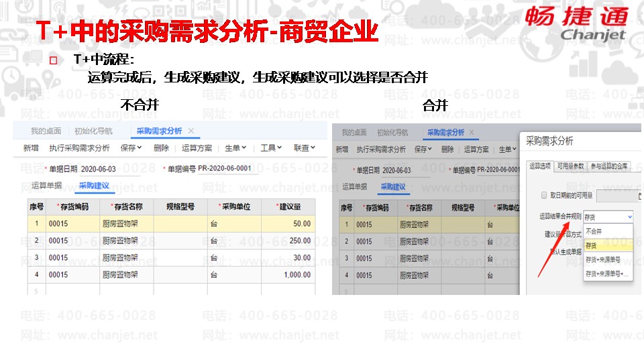Click 新增 in the right screenshot toolbar
The image size is (644, 362).
341,149
